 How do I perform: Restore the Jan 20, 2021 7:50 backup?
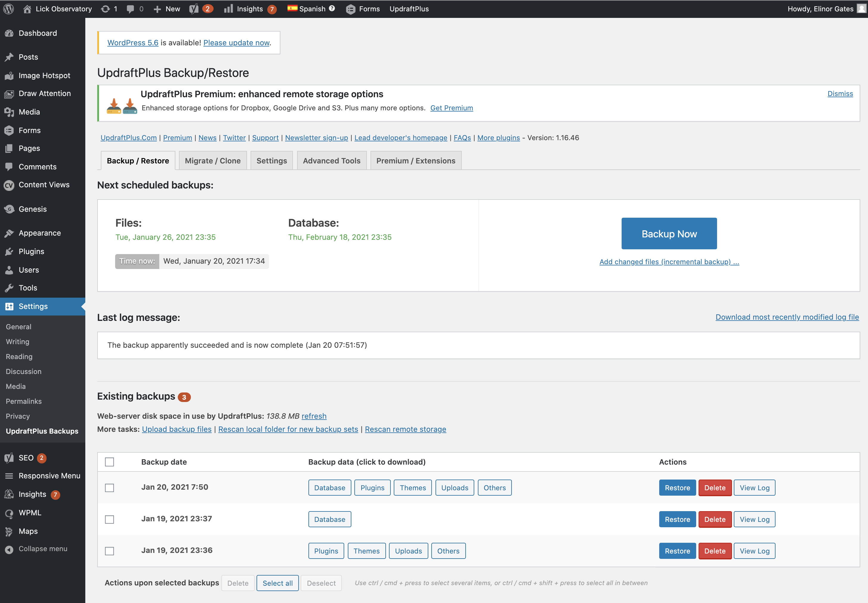(677, 488)
